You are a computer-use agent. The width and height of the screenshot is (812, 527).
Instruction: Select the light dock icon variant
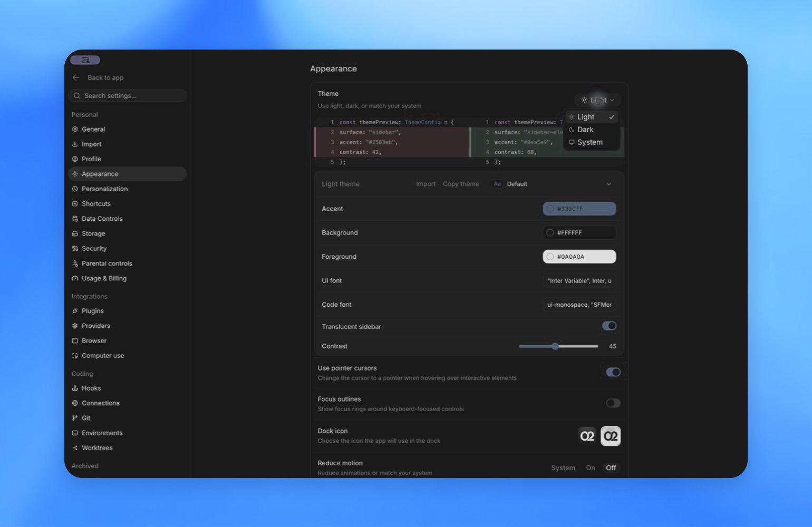click(611, 436)
